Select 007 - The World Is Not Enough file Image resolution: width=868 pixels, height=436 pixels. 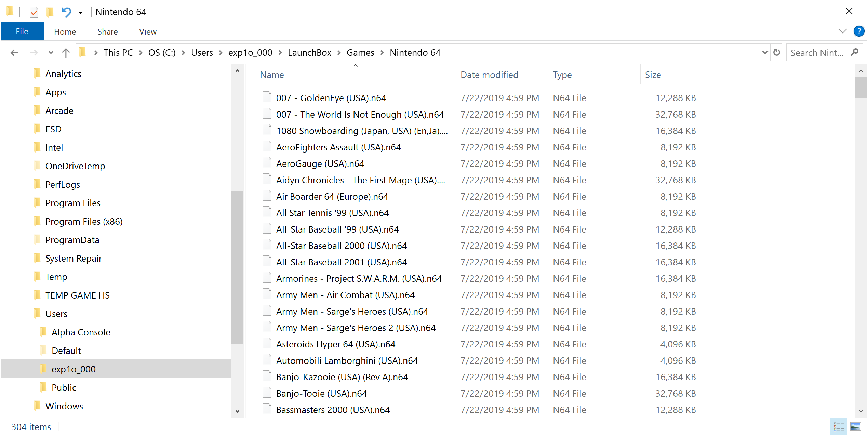click(360, 115)
